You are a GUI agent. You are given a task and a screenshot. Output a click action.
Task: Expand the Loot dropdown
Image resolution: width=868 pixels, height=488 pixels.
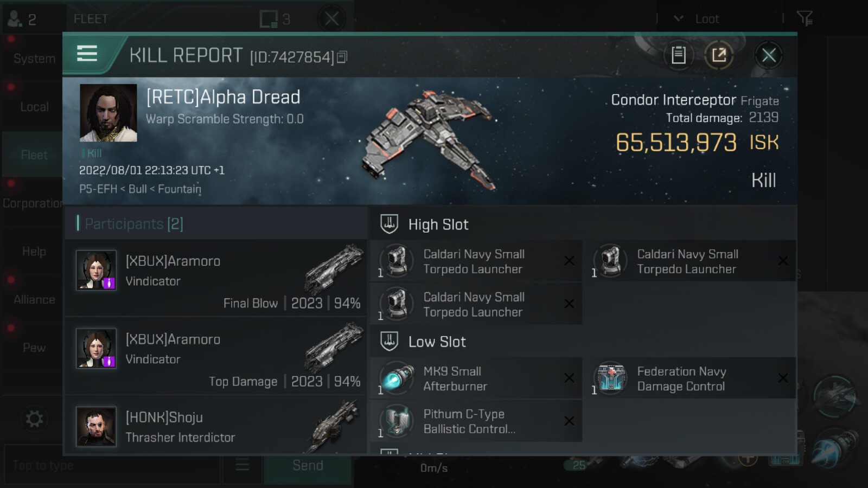click(699, 19)
